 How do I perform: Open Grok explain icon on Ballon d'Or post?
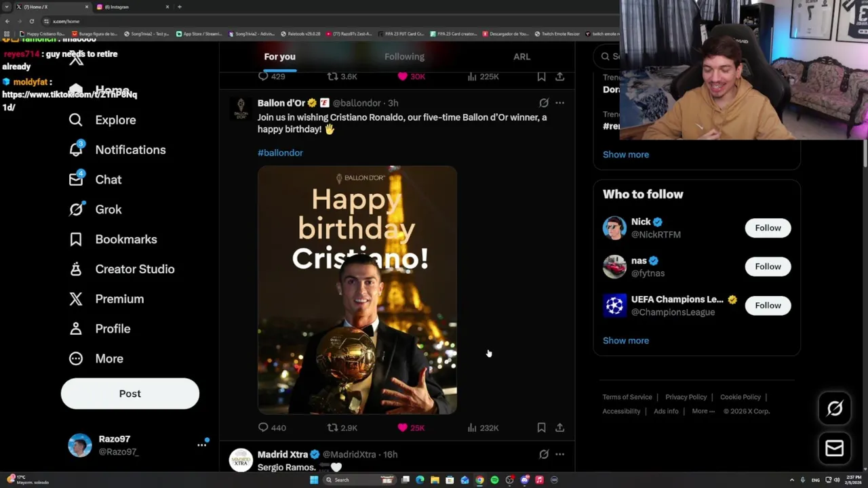[544, 103]
